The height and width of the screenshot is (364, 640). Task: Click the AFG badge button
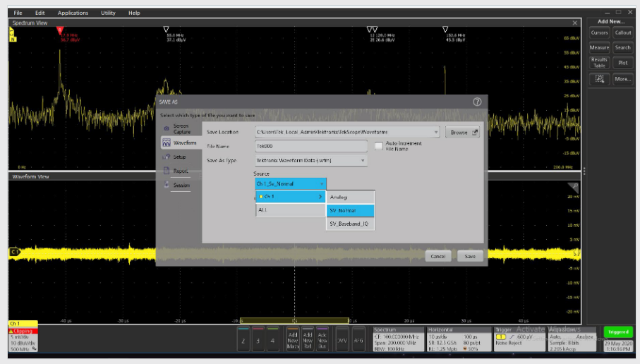pos(358,339)
